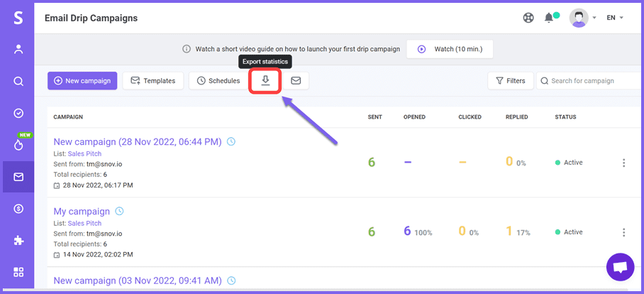Open the help lifebuoy icon
Viewport: 644px width, 294px height.
(x=528, y=18)
